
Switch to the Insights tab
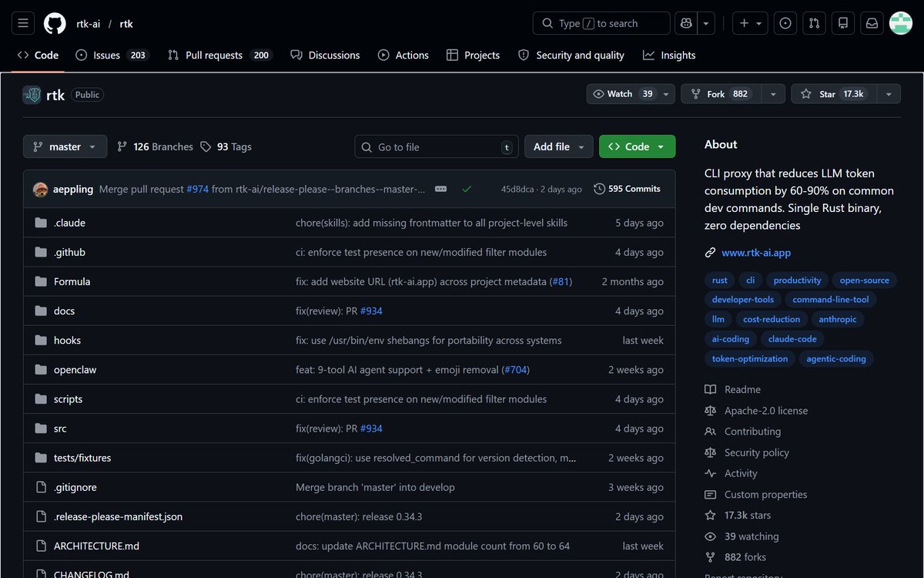pyautogui.click(x=669, y=55)
